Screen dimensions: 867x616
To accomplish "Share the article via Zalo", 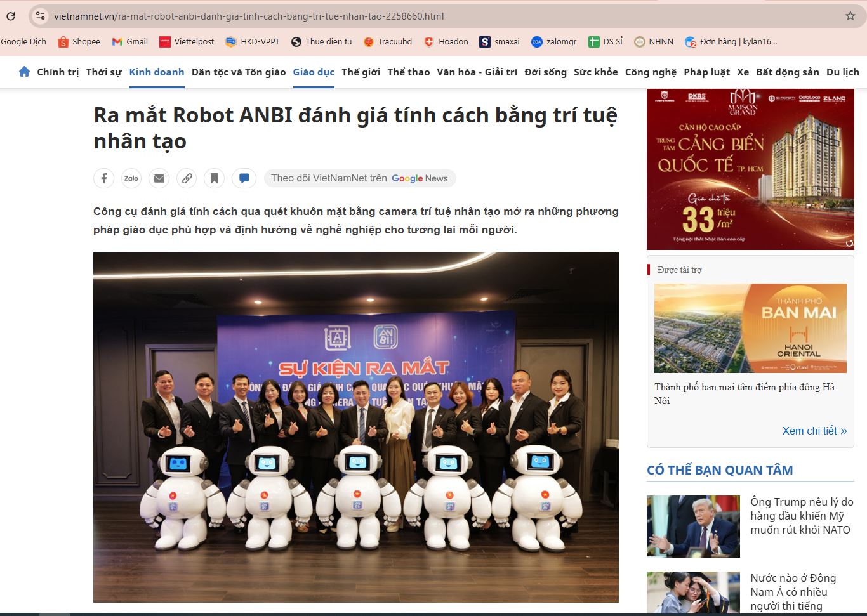I will (x=131, y=178).
